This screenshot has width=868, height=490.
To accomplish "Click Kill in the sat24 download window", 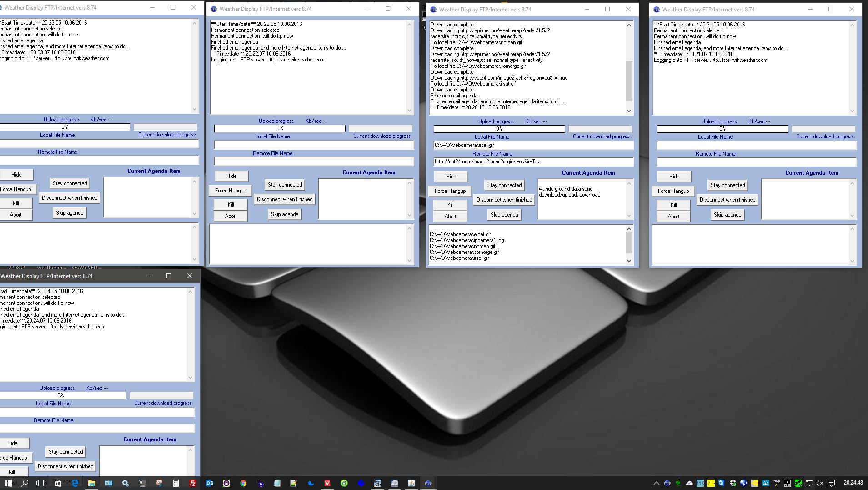I will point(450,205).
